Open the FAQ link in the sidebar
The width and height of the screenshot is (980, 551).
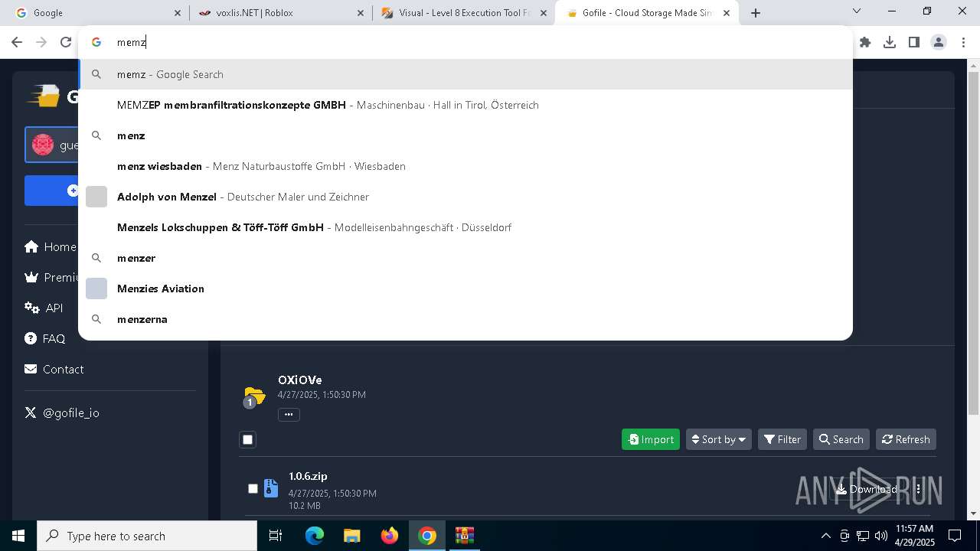(45, 338)
